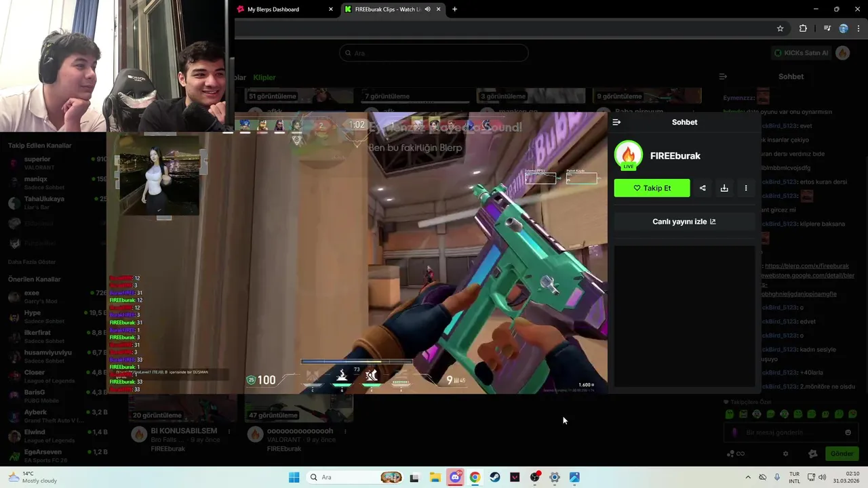Show hidden system tray icons

(748, 477)
